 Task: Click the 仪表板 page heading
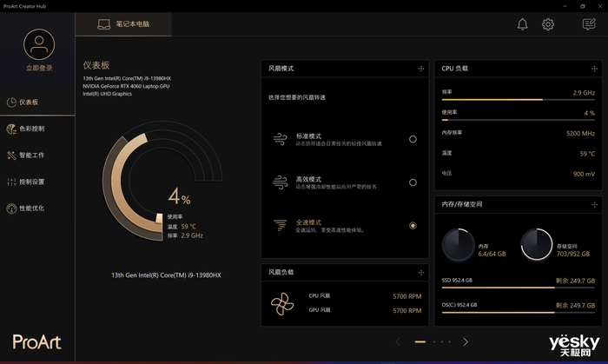click(96, 65)
